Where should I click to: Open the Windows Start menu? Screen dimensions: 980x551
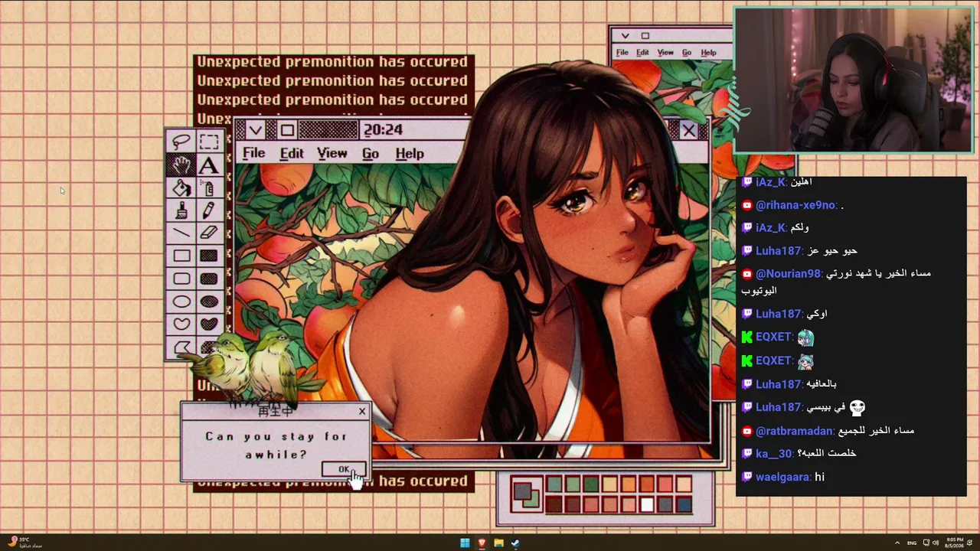point(465,543)
